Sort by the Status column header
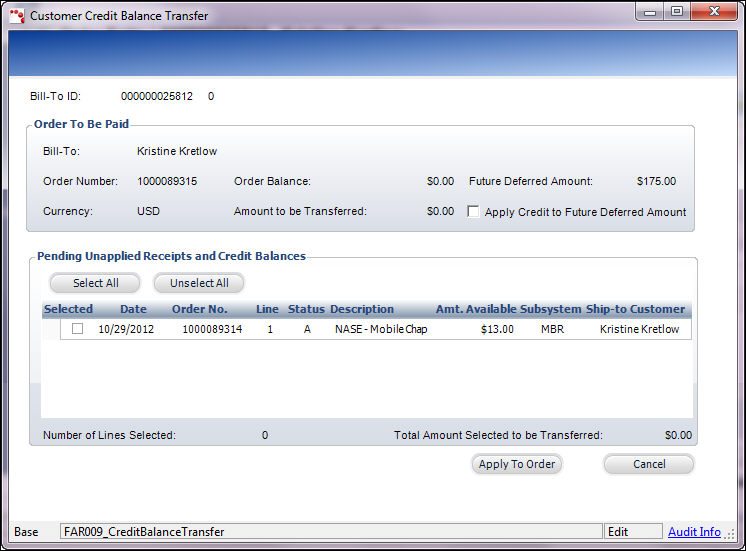The height and width of the screenshot is (551, 746). 306,309
